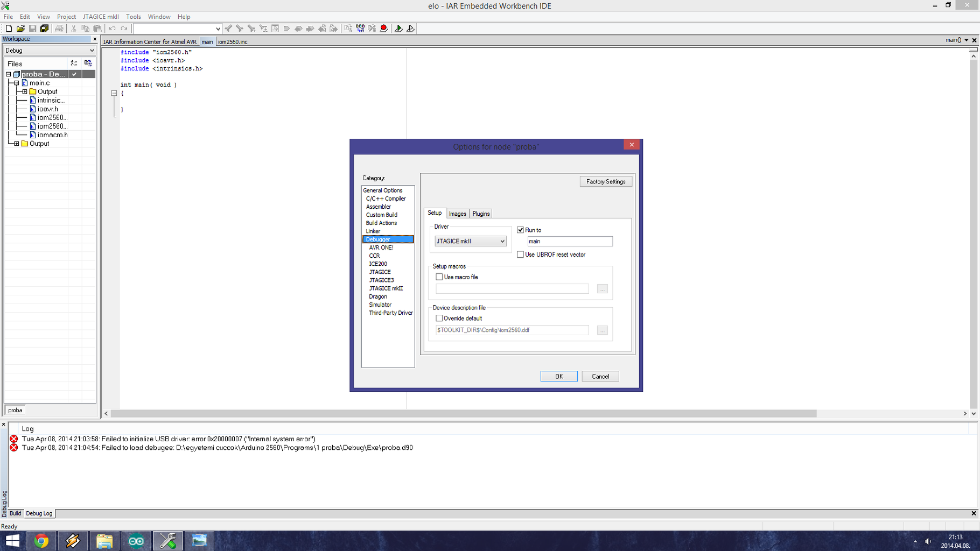Click the Go To toolbar icon
The width and height of the screenshot is (980, 551).
(275, 29)
